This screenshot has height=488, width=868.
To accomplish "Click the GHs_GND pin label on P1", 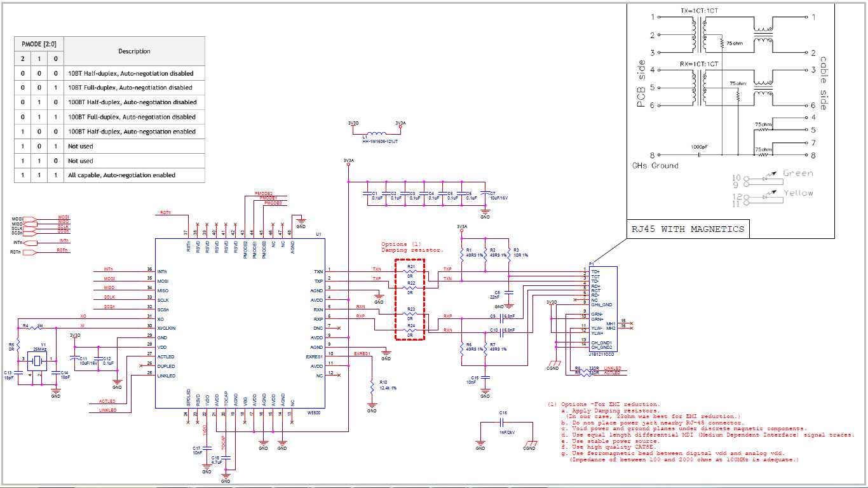I will point(601,305).
